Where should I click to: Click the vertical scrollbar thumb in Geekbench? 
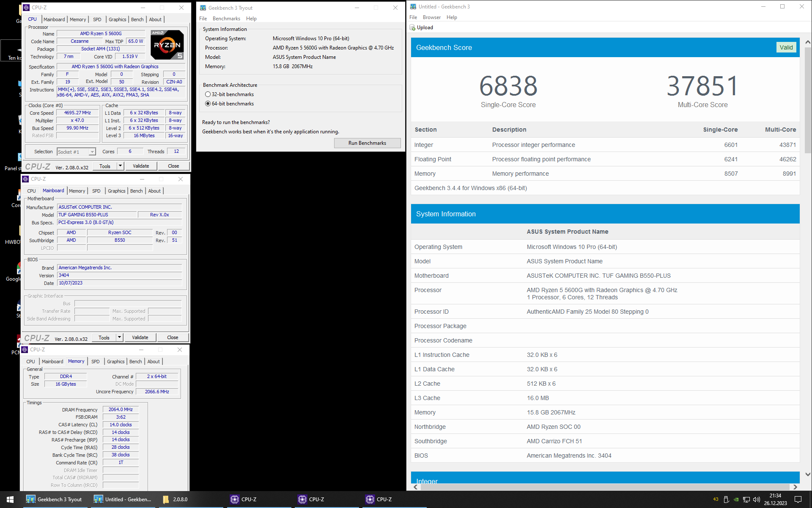808,99
